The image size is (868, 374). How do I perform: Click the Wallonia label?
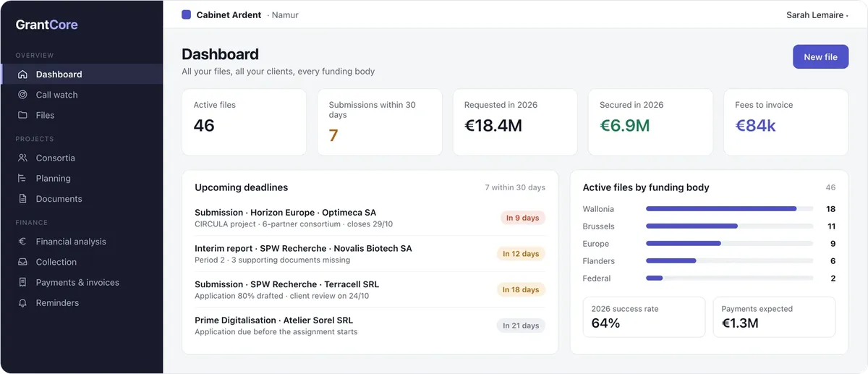click(x=598, y=209)
